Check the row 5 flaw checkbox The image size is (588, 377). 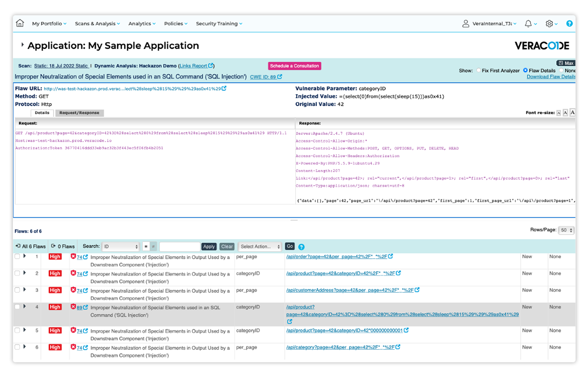[18, 331]
